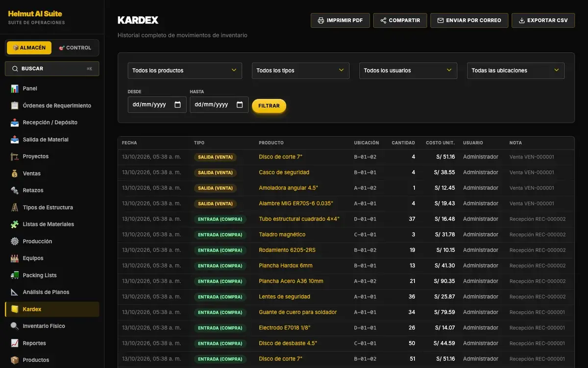
Task: Click the envelope icon in Enviar por correo
Action: click(x=441, y=21)
